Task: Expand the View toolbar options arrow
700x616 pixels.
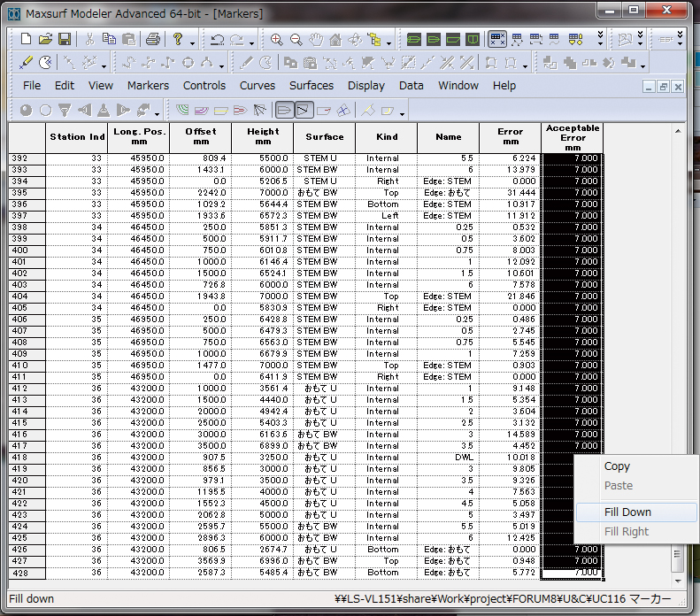Action: coord(388,43)
